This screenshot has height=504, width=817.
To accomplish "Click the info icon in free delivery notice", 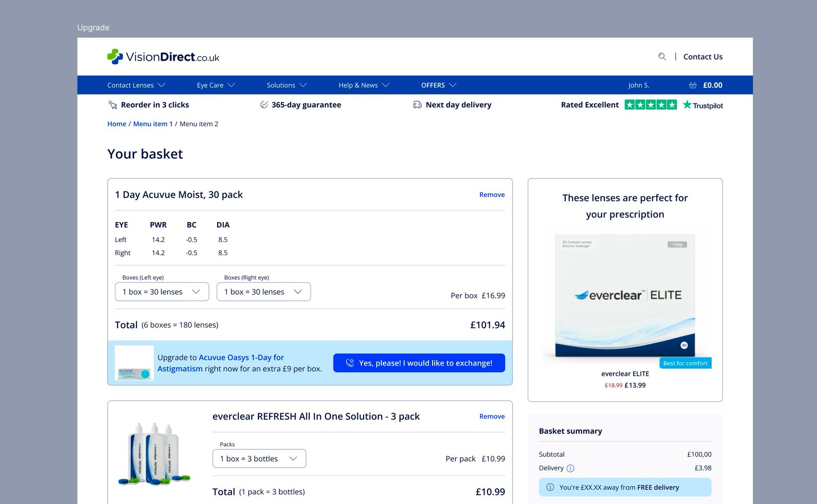I will (550, 487).
